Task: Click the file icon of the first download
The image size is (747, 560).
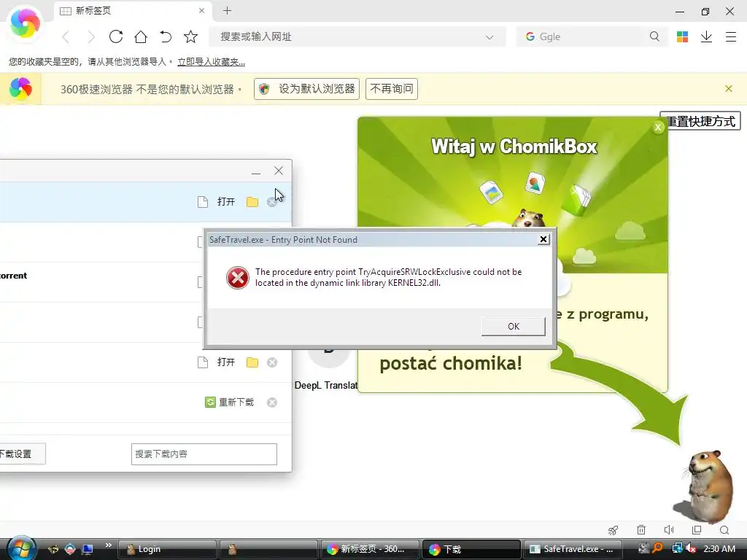Action: pos(203,202)
